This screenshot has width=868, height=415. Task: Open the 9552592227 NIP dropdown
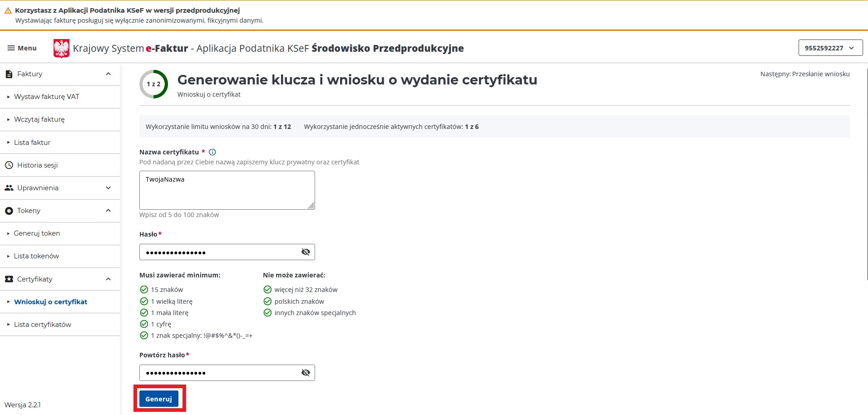830,48
